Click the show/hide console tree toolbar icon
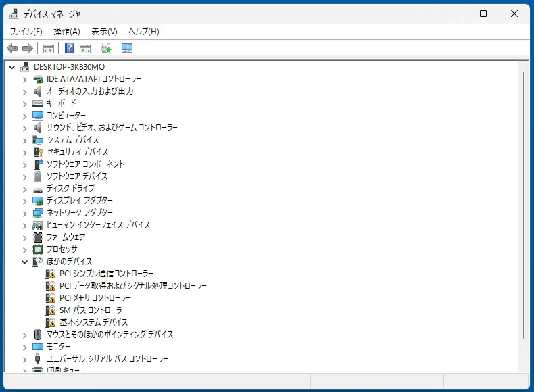This screenshot has height=392, width=534. click(x=49, y=48)
